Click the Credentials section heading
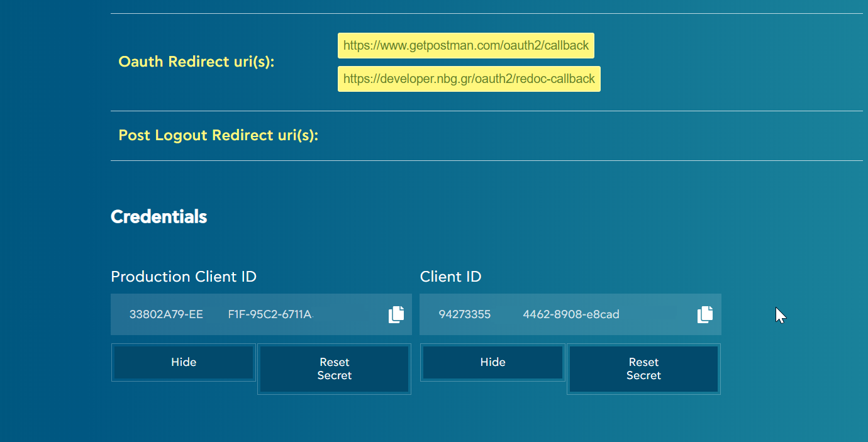 [159, 216]
